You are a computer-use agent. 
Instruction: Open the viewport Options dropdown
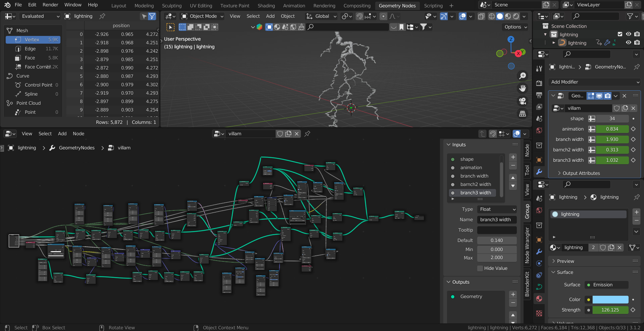tap(516, 27)
